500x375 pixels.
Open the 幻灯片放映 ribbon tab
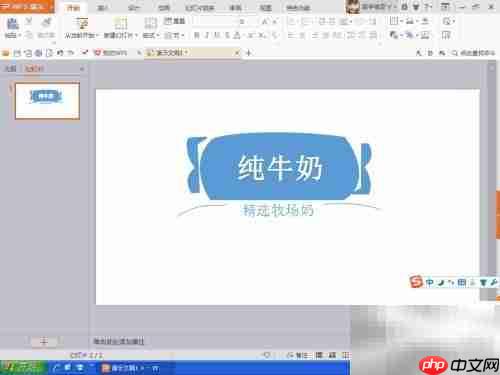pyautogui.click(x=200, y=7)
